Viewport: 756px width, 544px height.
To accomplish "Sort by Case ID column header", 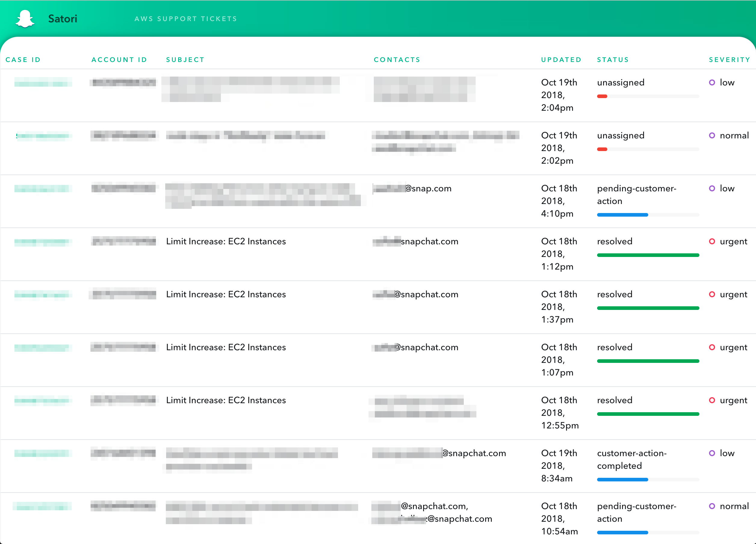I will (23, 60).
